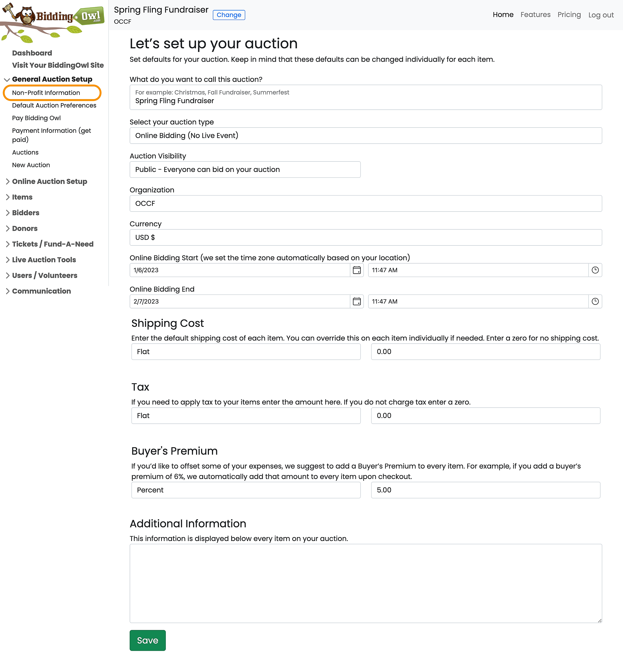Click the Additional Information text area
The width and height of the screenshot is (623, 672).
pyautogui.click(x=366, y=583)
